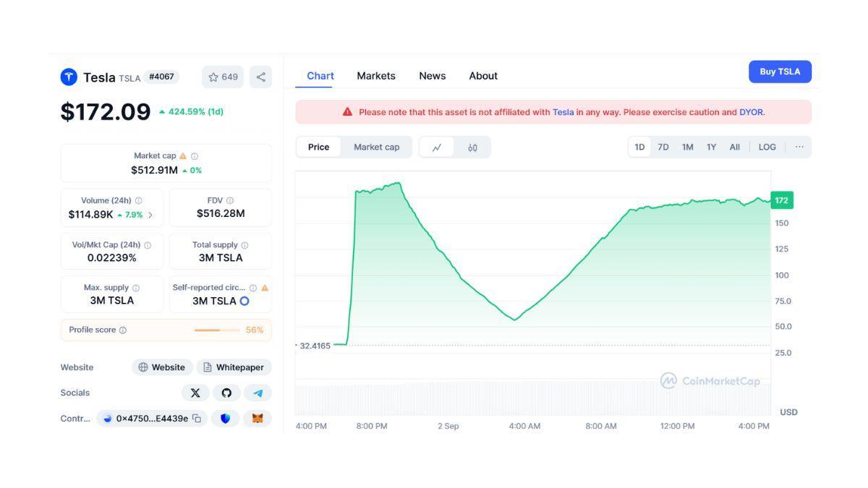Switch to the Markets tab
This screenshot has width=868, height=488.
pos(376,75)
